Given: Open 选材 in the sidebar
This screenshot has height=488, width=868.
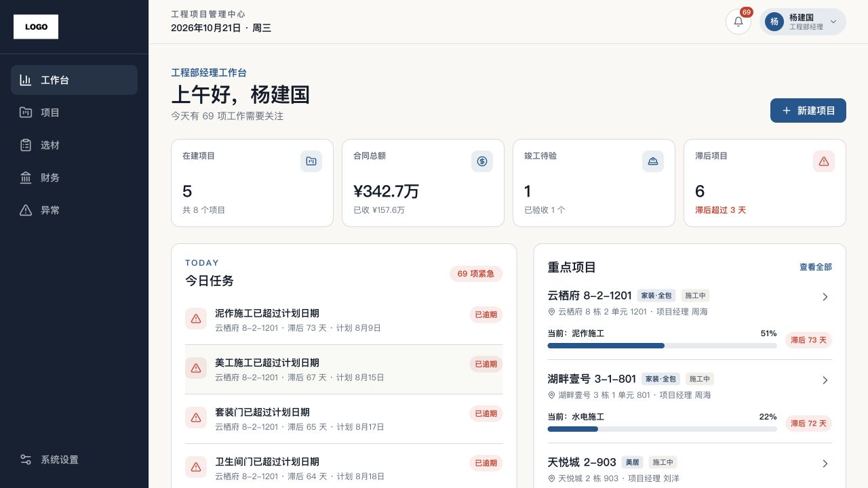Looking at the screenshot, I should pyautogui.click(x=74, y=145).
